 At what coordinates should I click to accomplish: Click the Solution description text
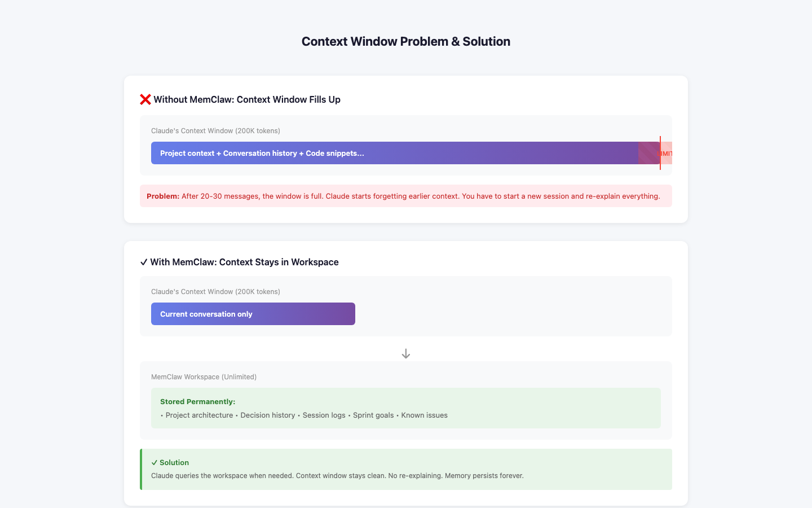[x=337, y=476]
